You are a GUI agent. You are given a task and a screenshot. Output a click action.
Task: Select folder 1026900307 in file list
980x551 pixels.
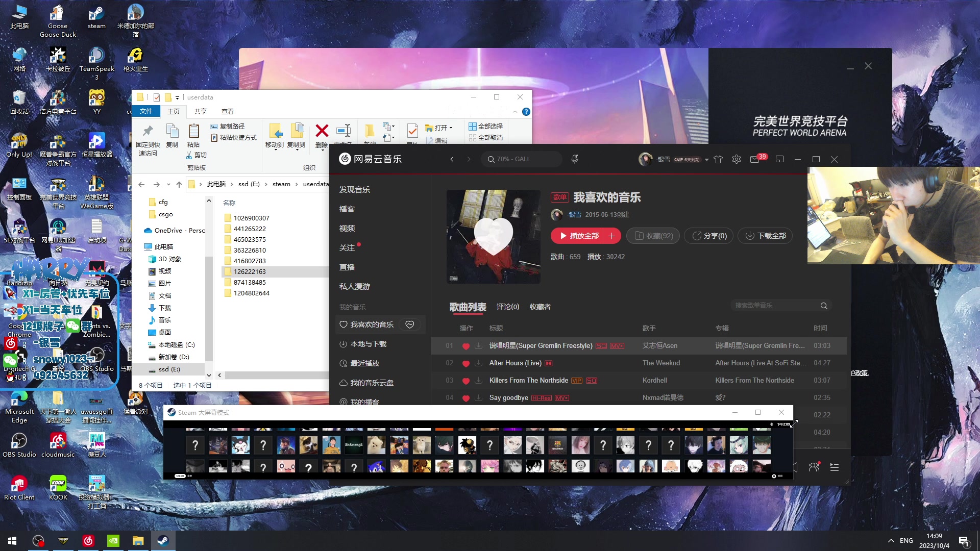252,218
